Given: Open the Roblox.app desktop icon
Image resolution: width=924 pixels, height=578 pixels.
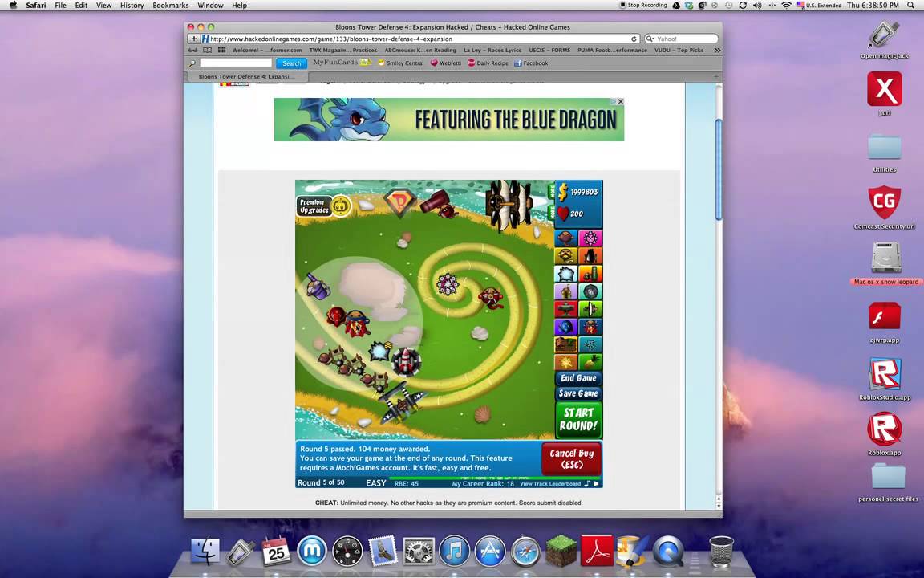Looking at the screenshot, I should [x=885, y=433].
